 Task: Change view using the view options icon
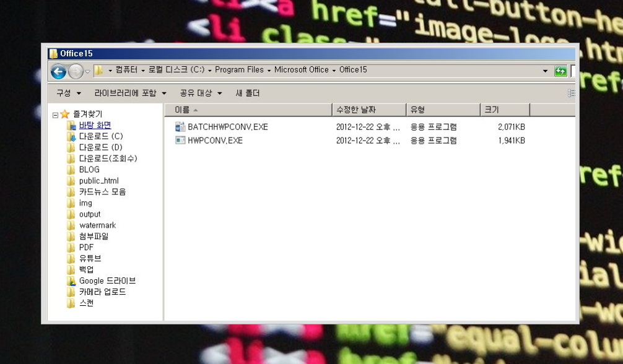(x=571, y=93)
